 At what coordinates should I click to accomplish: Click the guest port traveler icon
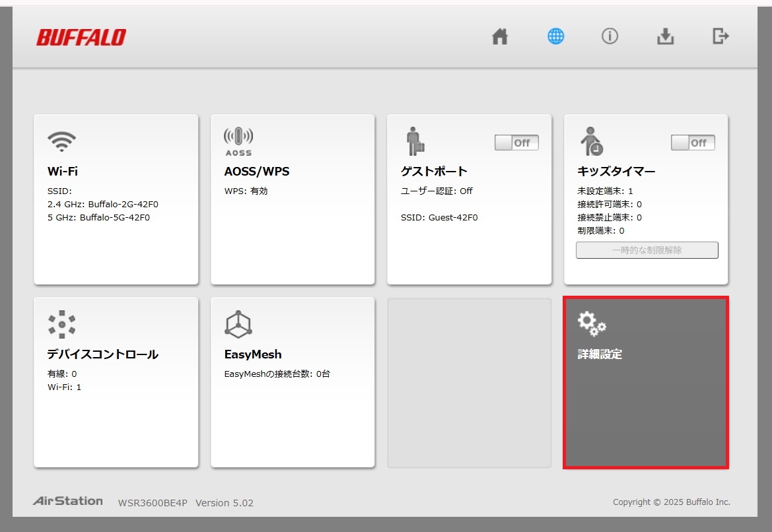[x=415, y=141]
